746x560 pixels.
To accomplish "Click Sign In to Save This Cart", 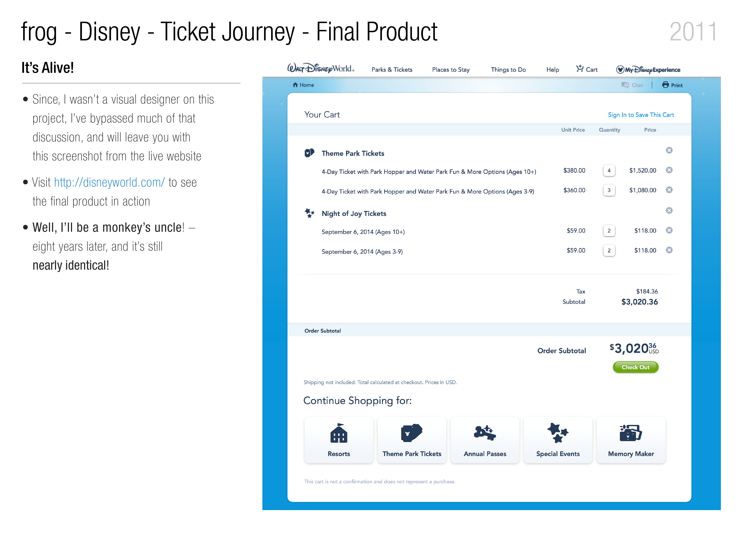I will (641, 115).
